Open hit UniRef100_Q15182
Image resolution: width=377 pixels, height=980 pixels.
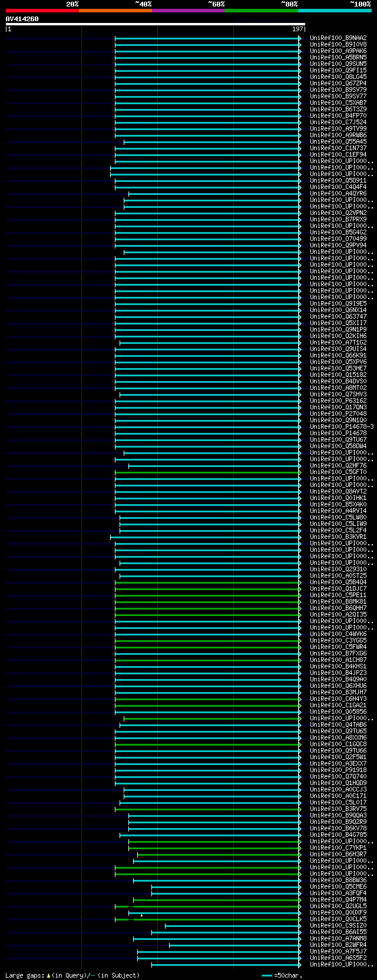(338, 375)
